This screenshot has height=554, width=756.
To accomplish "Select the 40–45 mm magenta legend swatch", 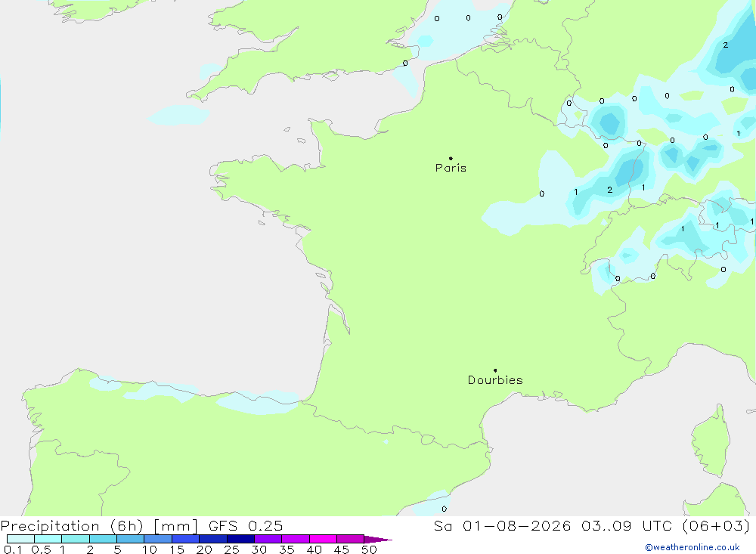I will pos(323,539).
